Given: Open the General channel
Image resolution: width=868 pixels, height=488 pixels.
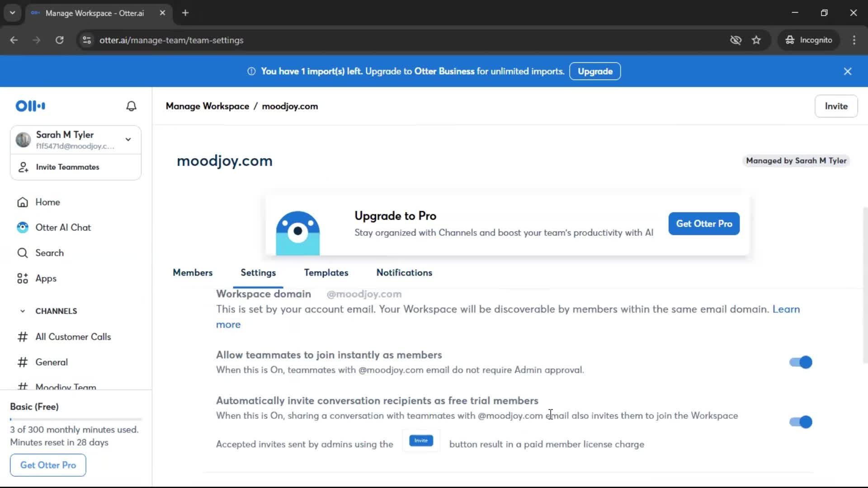Looking at the screenshot, I should 52,362.
